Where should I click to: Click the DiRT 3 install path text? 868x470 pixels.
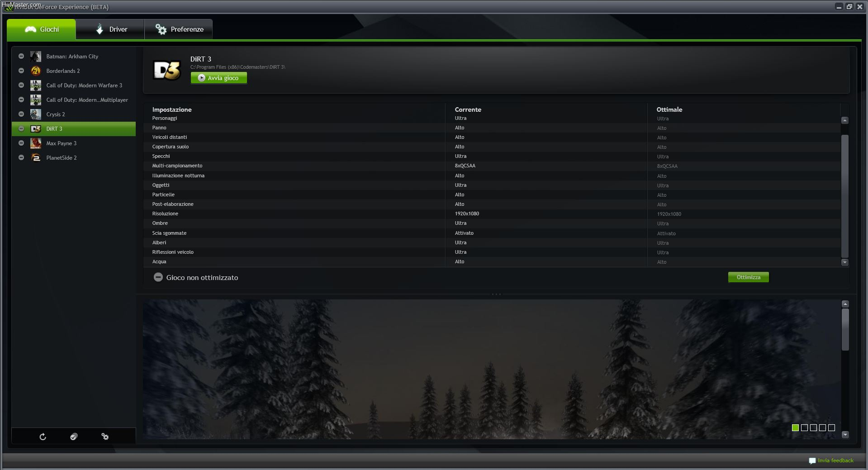(238, 67)
